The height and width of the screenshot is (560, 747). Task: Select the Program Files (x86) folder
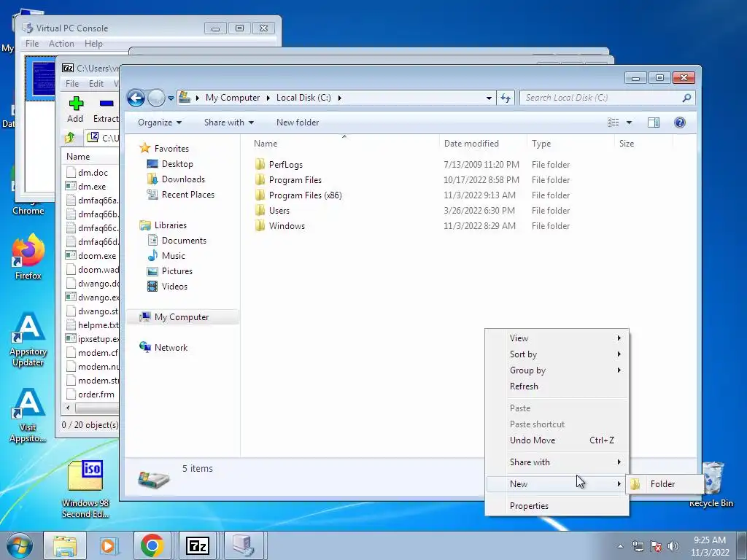click(306, 195)
